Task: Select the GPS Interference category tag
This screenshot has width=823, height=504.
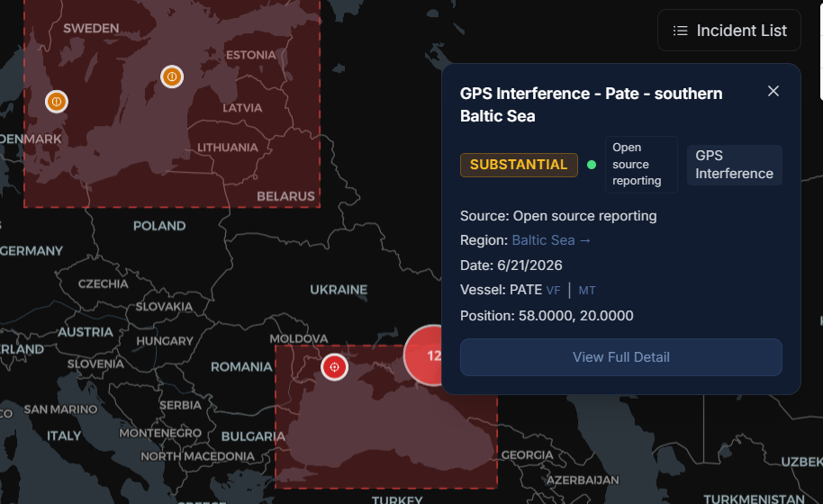Action: coord(734,165)
